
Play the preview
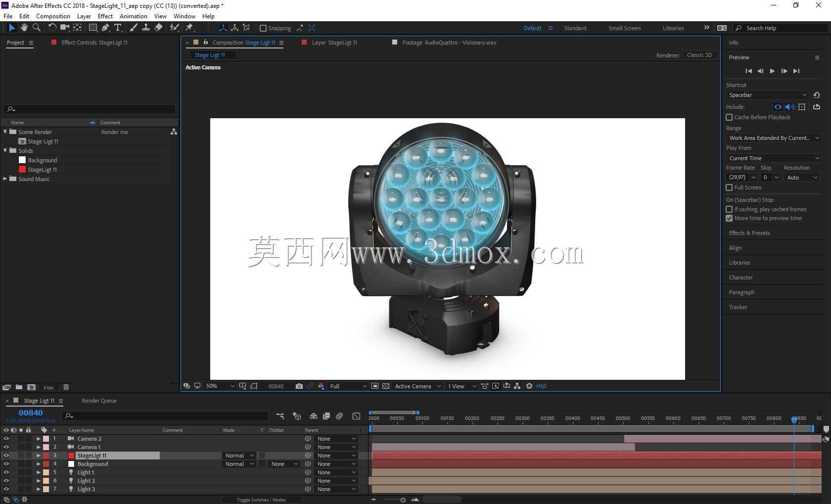pos(772,71)
